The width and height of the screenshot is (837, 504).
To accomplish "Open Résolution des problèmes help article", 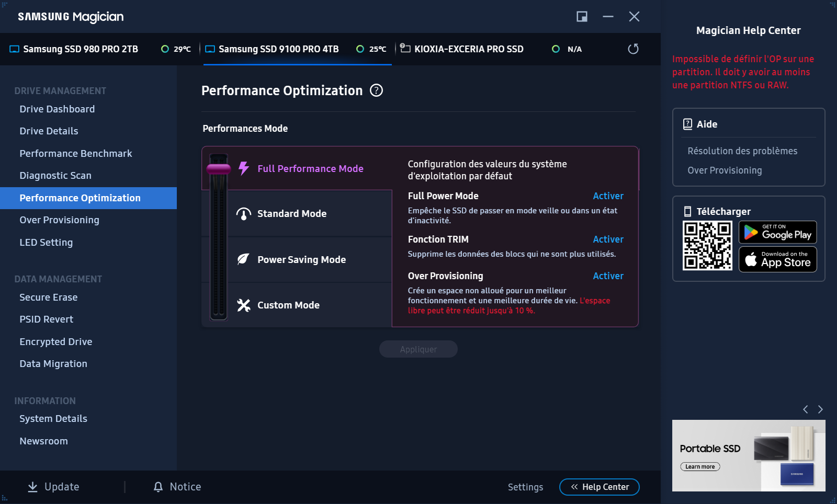I will click(x=742, y=151).
